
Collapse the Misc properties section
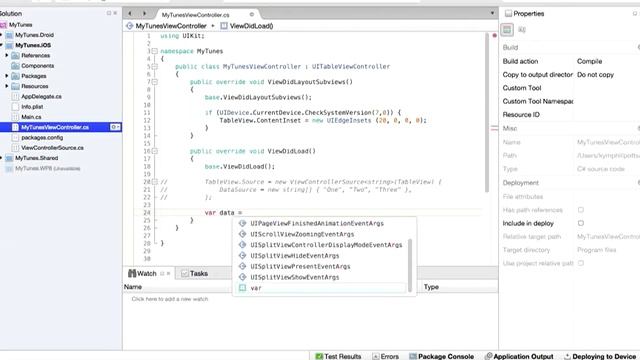(638, 128)
